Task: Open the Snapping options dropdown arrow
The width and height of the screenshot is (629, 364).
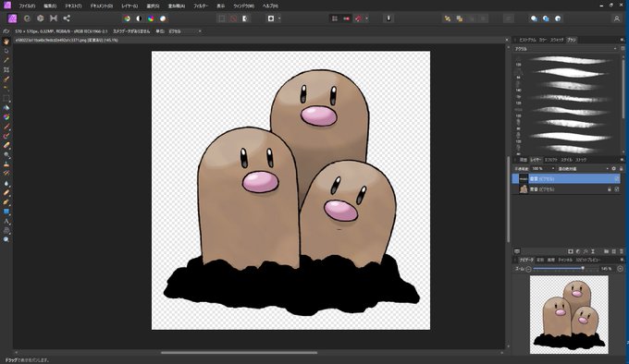Action: pos(366,18)
